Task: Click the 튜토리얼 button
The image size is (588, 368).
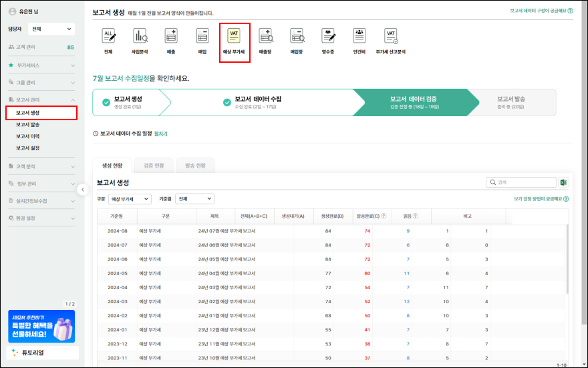Action: (41, 352)
